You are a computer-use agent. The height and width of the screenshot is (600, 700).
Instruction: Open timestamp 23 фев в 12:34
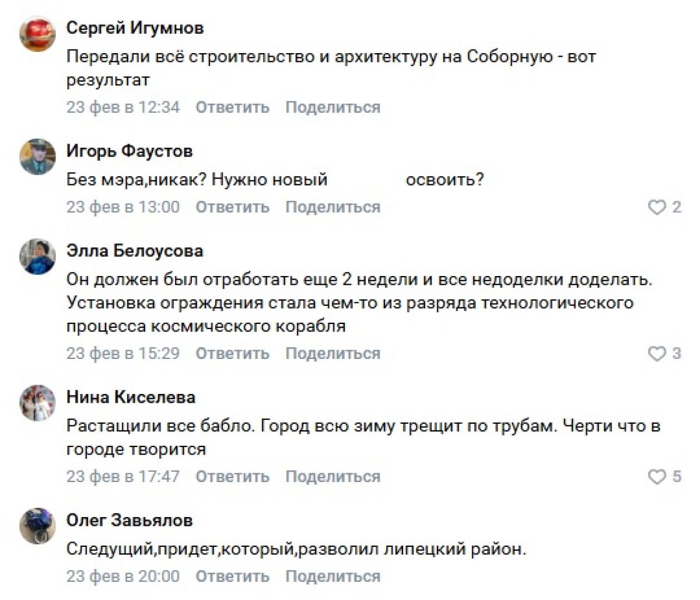[x=123, y=107]
